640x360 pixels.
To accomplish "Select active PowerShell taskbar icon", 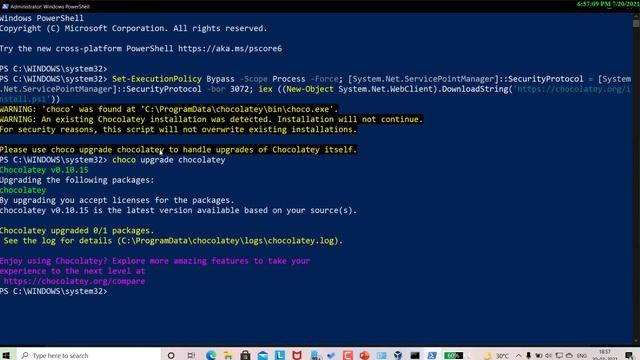I will click(432, 355).
